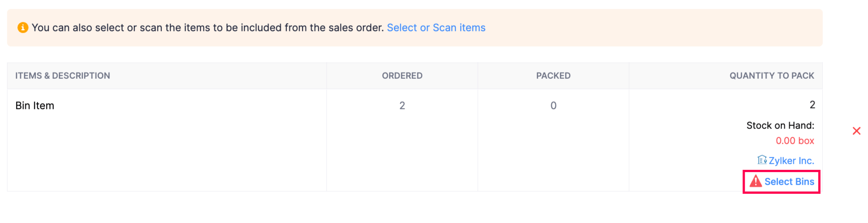868x223 pixels.
Task: Click the sales order info banner text
Action: pyautogui.click(x=207, y=28)
